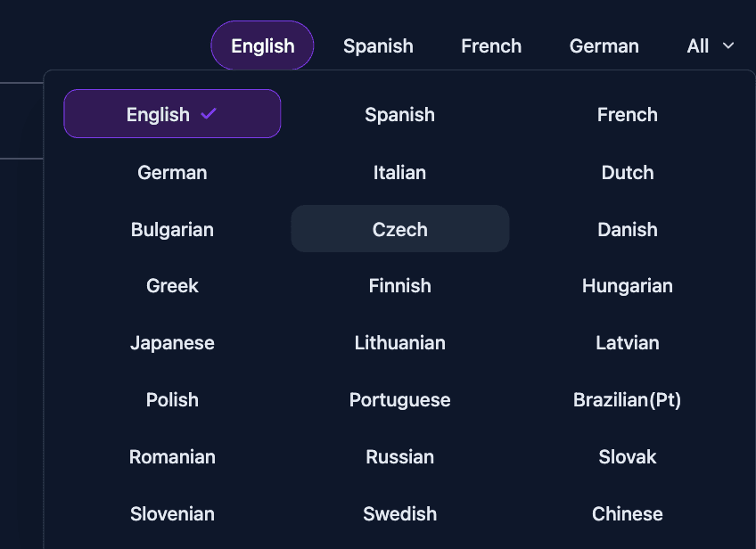This screenshot has width=756, height=549.
Task: Select Bulgarian from the list
Action: (172, 229)
